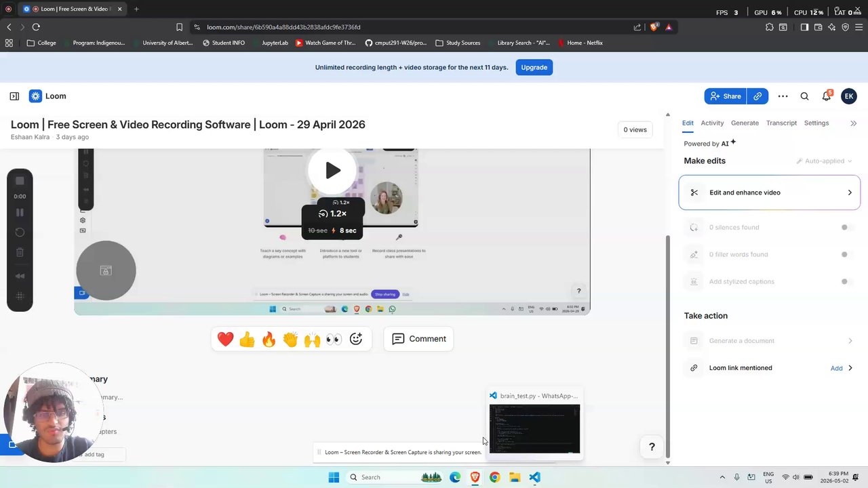React with the thumbs up emoji
This screenshot has height=488, width=868.
point(247,339)
